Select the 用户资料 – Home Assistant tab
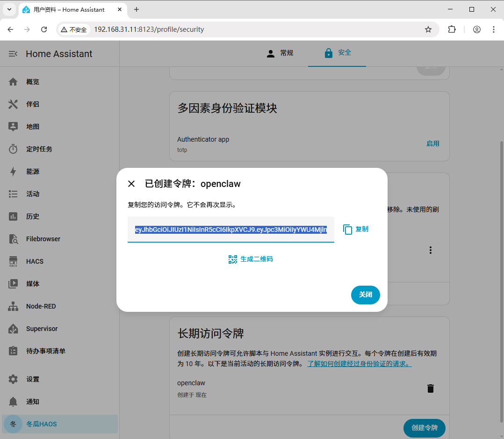The height and width of the screenshot is (439, 504). (x=72, y=10)
